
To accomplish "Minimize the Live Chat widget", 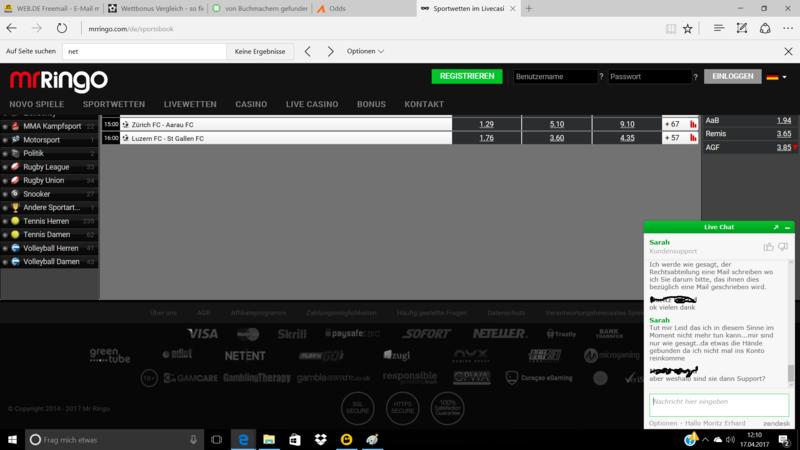I will (787, 227).
